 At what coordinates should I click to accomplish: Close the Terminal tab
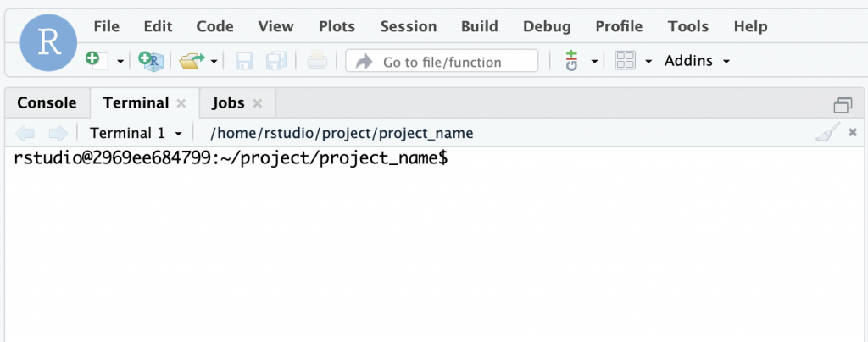tap(181, 103)
